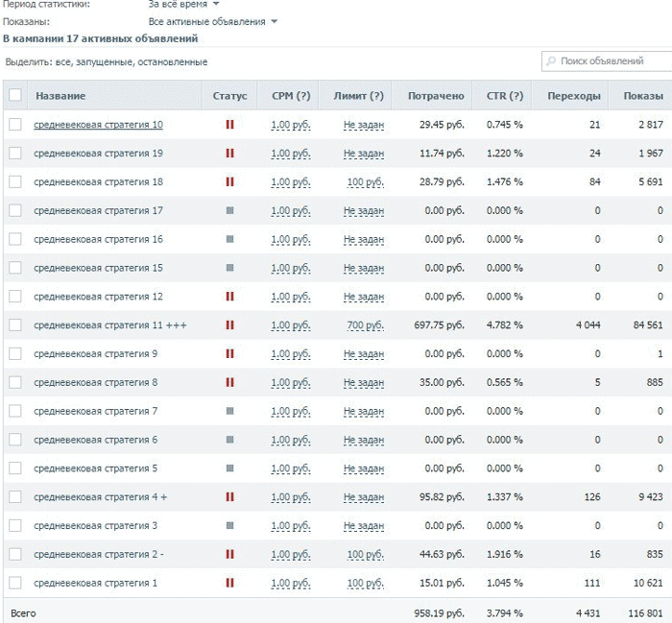Toggle the select-all checkbox in table header
Screen dimensions: 672x623
click(15, 95)
